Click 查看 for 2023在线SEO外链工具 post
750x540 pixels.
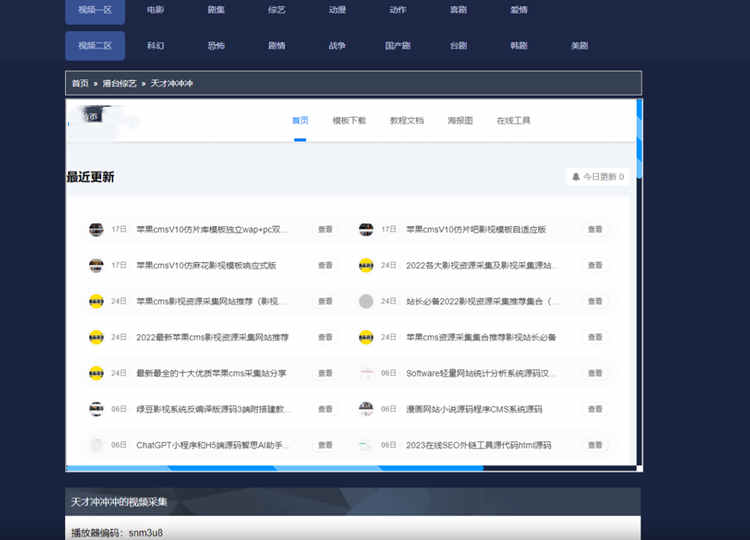click(x=595, y=445)
